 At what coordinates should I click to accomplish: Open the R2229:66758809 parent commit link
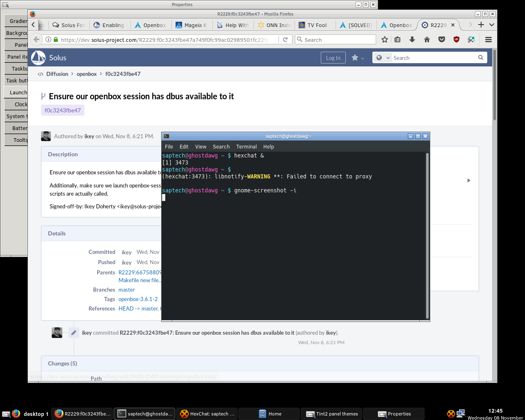140,272
